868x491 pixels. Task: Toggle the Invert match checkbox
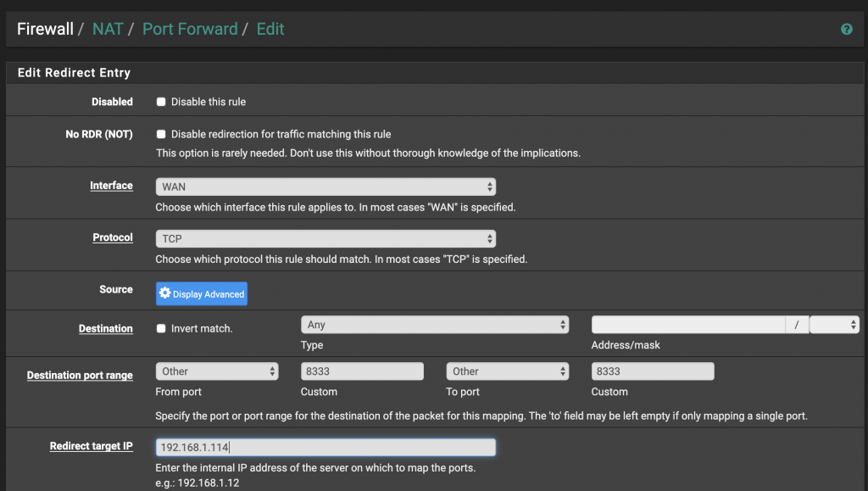coord(161,329)
